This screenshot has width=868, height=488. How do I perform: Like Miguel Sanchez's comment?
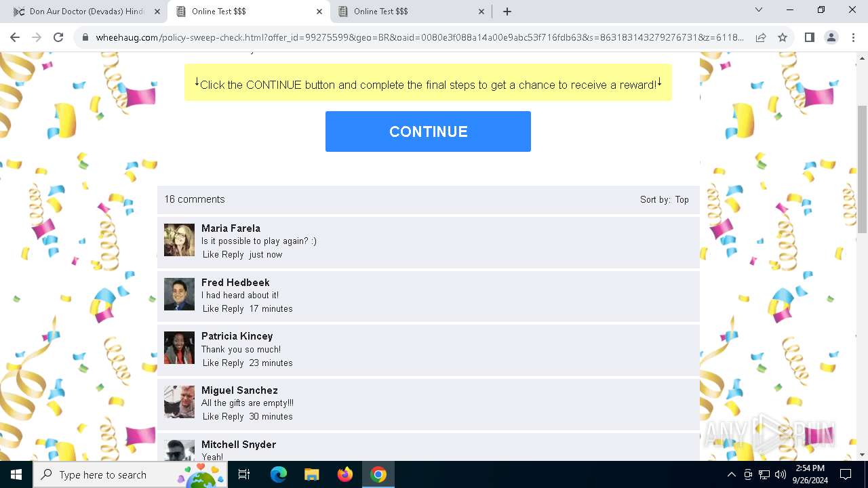click(211, 417)
